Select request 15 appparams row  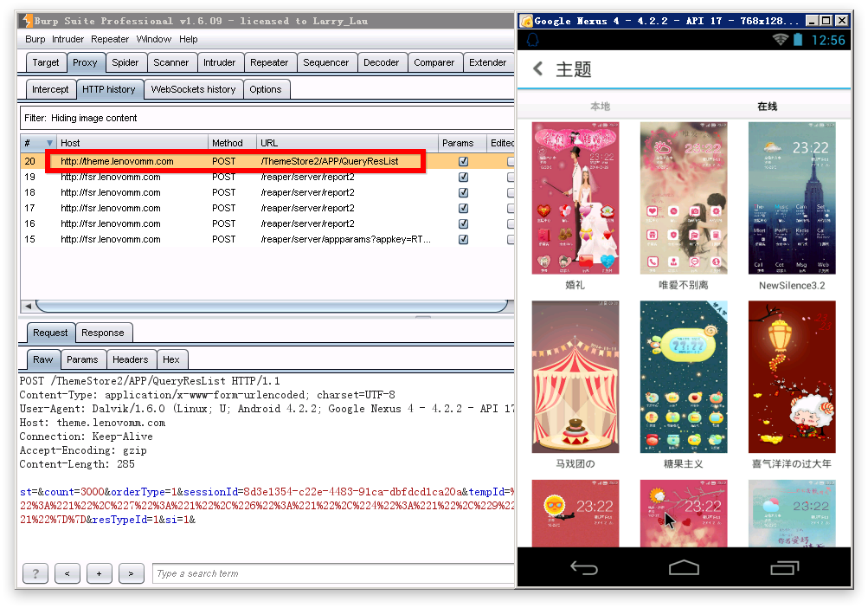[x=267, y=239]
